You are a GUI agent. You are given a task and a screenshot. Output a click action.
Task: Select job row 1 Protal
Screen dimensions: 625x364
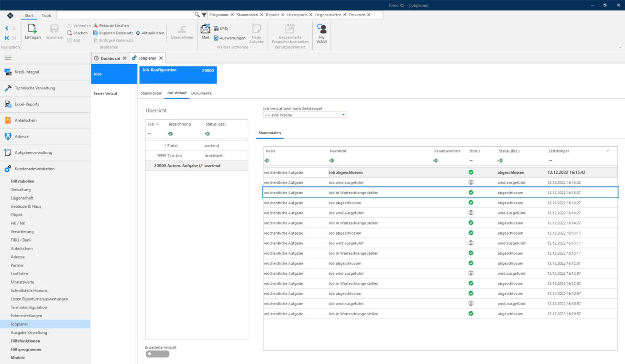(x=197, y=145)
